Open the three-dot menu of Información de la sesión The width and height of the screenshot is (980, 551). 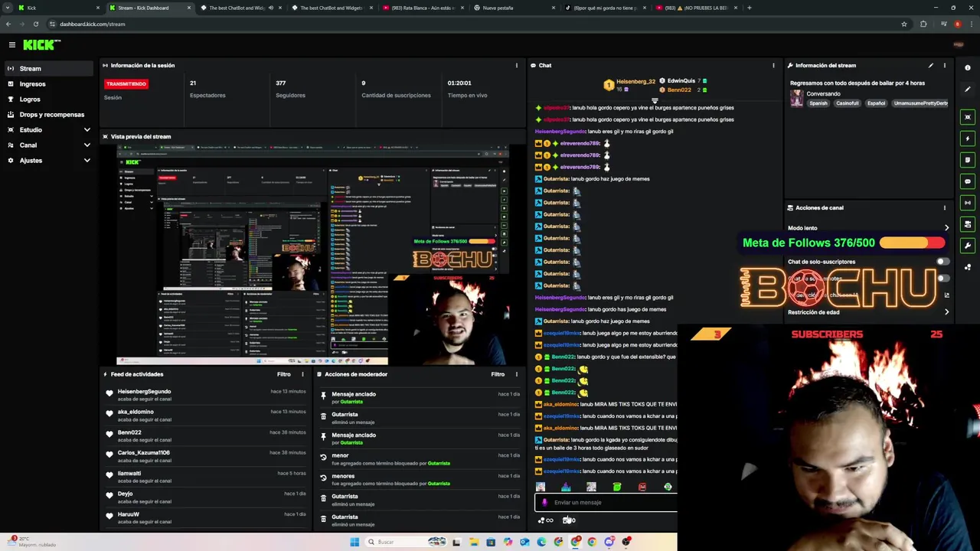click(516, 66)
